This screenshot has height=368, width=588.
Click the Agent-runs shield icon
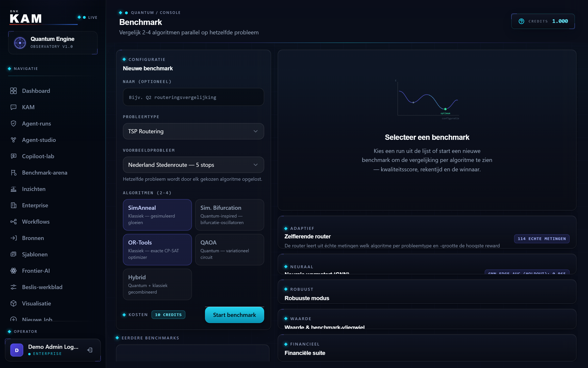13,123
